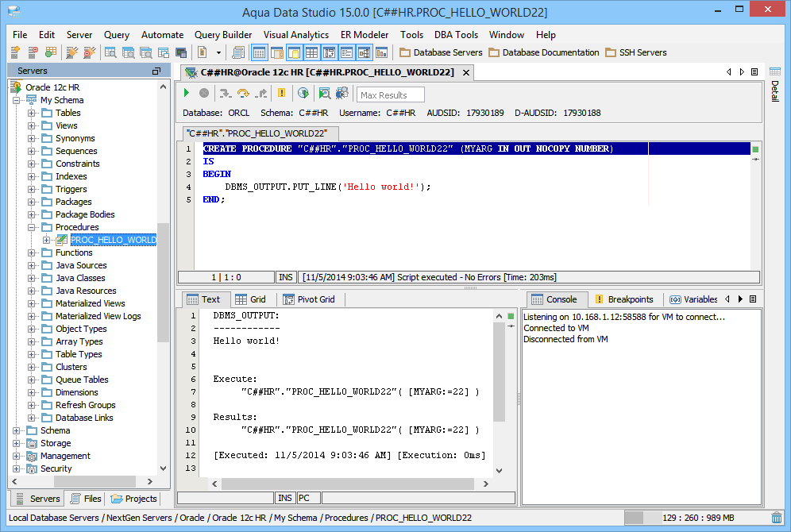Click the trash can icon in status bar
791x532 pixels.
coord(777,518)
